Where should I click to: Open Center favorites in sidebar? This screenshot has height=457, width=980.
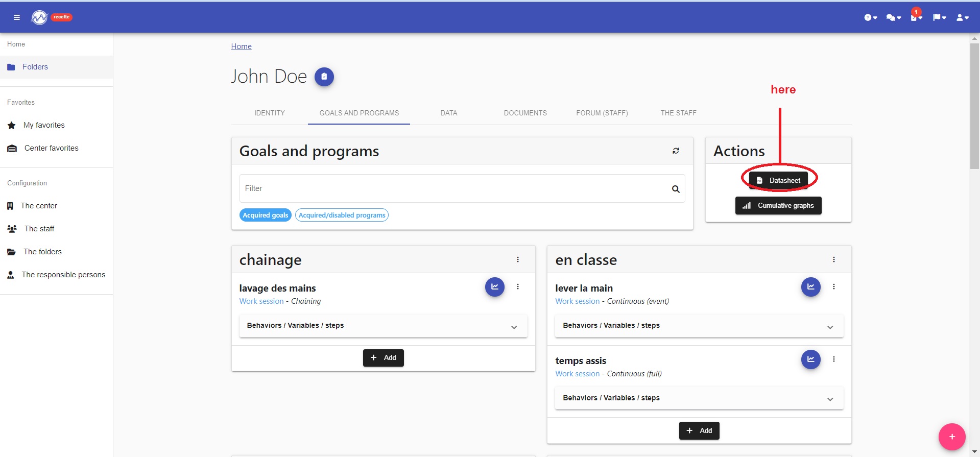tap(56, 148)
